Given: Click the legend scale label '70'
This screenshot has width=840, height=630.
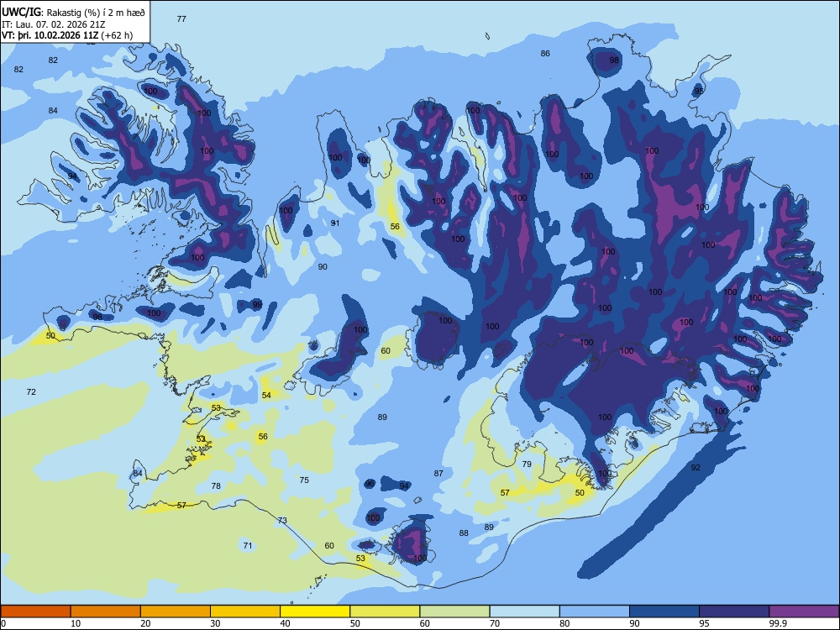Looking at the screenshot, I should pyautogui.click(x=495, y=623).
